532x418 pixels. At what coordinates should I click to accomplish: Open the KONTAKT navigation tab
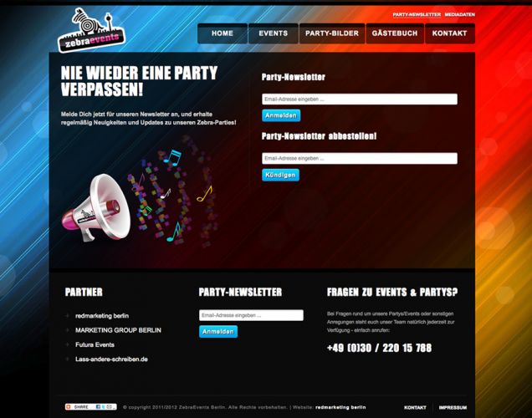[x=449, y=33]
